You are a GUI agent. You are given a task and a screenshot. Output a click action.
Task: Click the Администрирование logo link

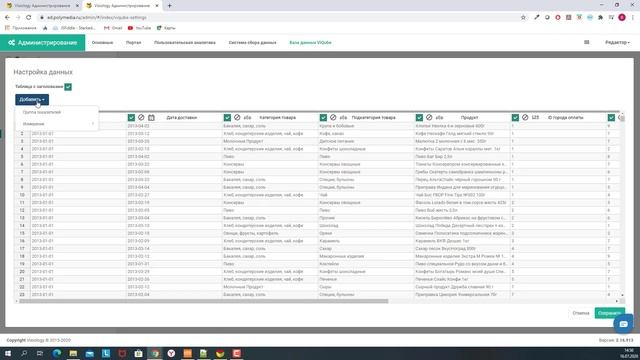(x=42, y=42)
